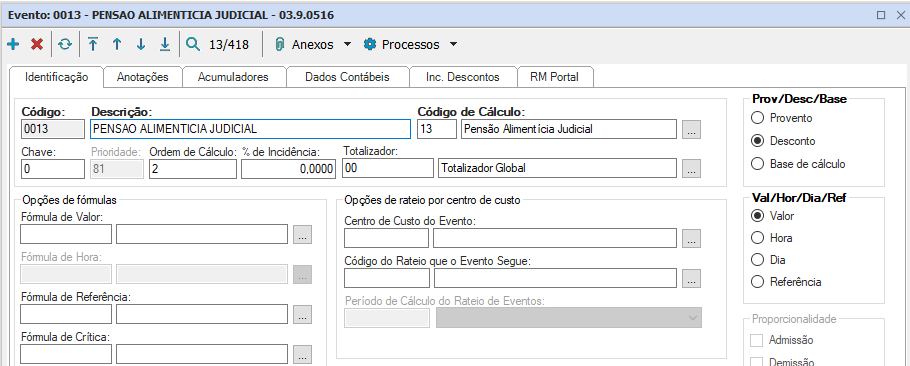
Task: Open Processos dropdown arrow
Action: pyautogui.click(x=453, y=44)
